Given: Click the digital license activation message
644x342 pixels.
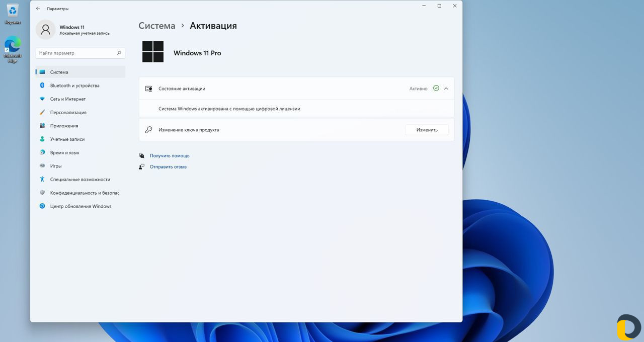Looking at the screenshot, I should coord(229,109).
